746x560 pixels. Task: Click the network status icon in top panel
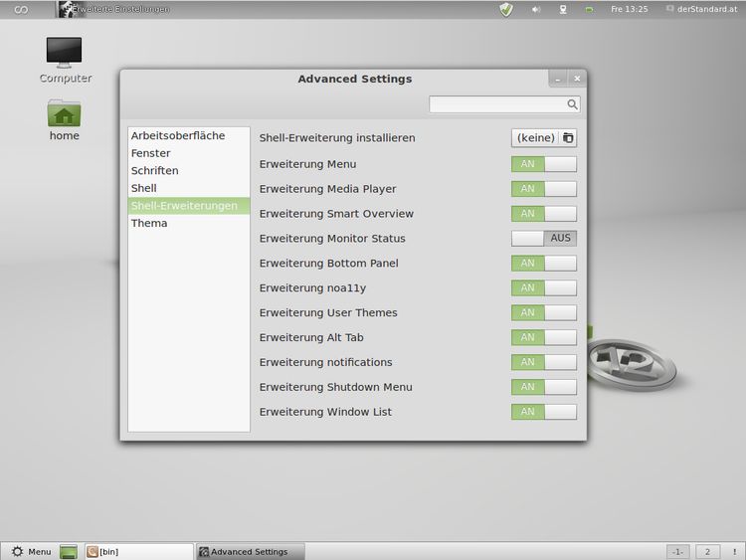[x=563, y=9]
